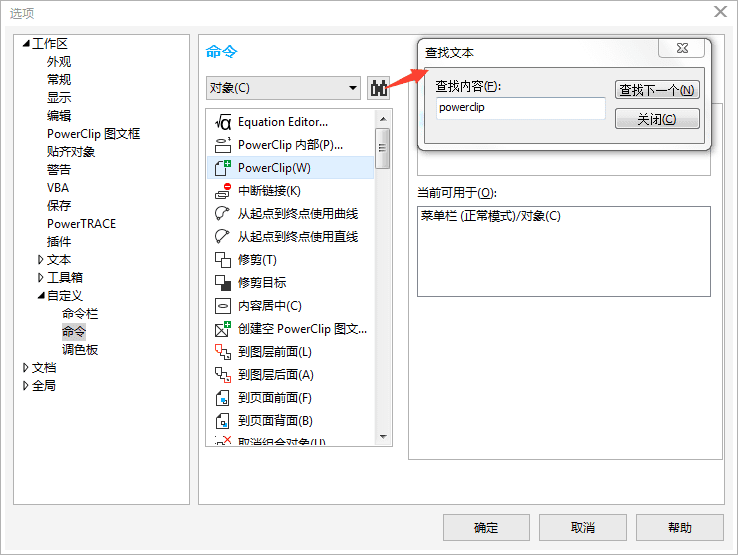This screenshot has width=738, height=555.
Task: Expand the 文本 tree node
Action: pos(41,260)
